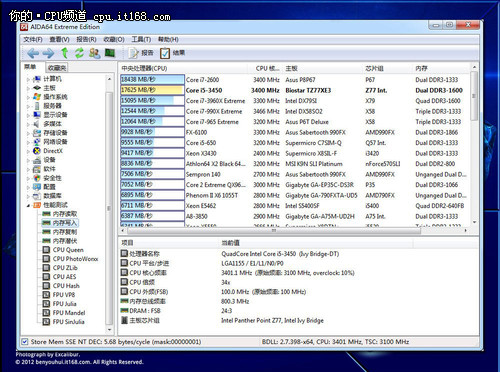Sort by the 芯片组 column header

[387, 68]
